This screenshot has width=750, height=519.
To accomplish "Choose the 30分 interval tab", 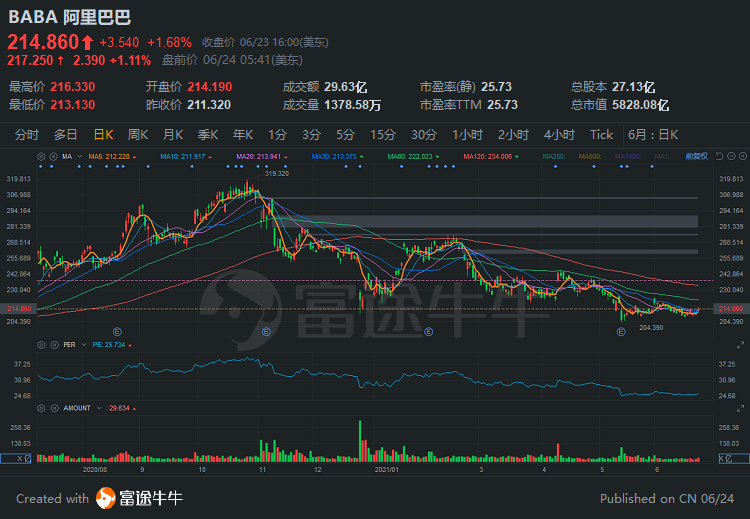I will point(424,135).
